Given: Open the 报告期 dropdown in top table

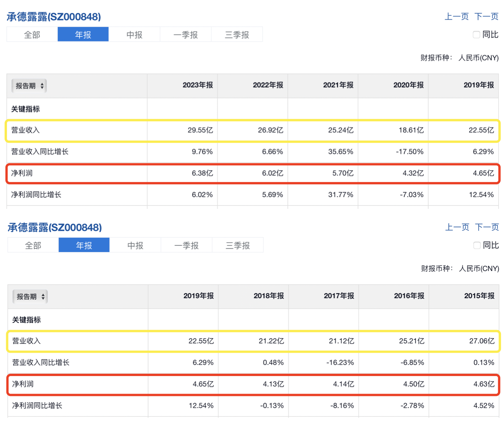Looking at the screenshot, I should (x=29, y=86).
